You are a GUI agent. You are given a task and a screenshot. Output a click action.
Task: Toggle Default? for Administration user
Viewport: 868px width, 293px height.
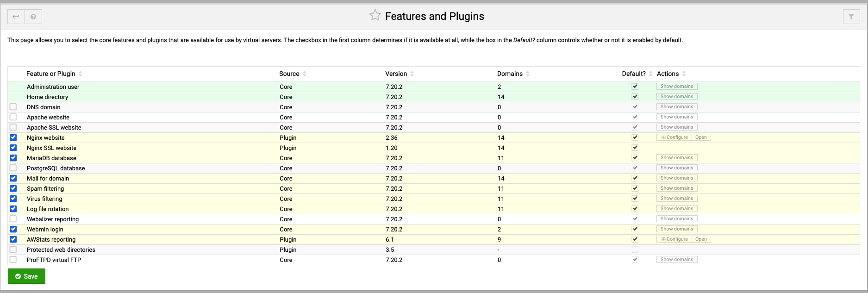coord(635,87)
